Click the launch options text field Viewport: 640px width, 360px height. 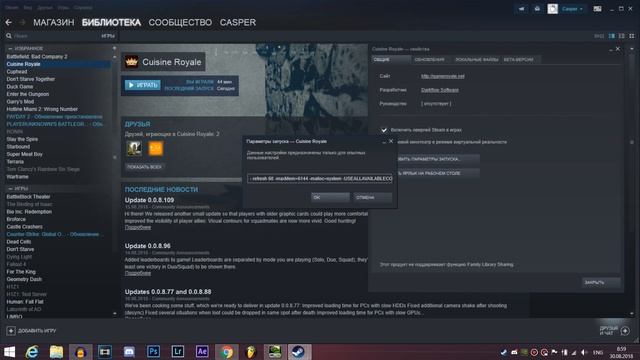coord(320,178)
